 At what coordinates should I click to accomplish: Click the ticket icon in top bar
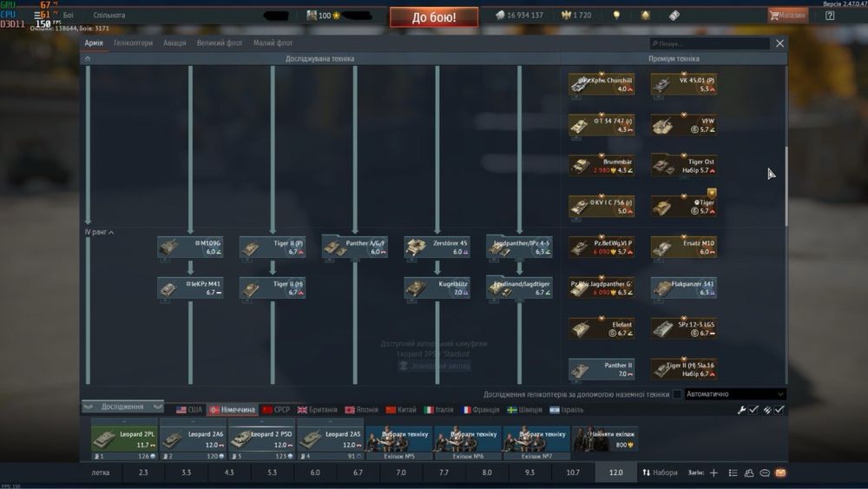[674, 16]
